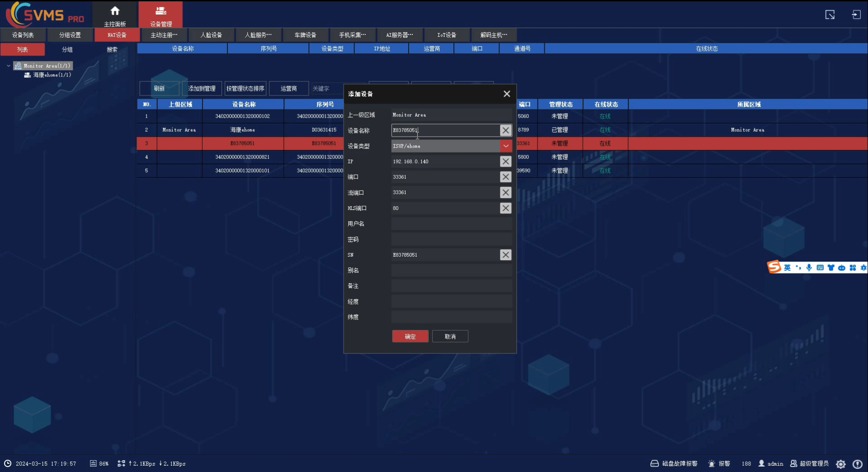The width and height of the screenshot is (868, 472).
Task: Click the 报警 alarm siren icon
Action: pyautogui.click(x=712, y=463)
